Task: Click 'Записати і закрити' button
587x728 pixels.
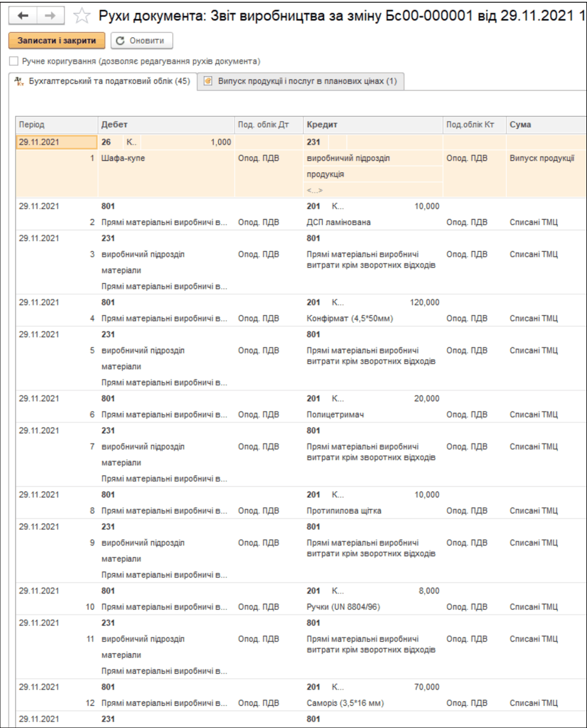Action: 57,41
